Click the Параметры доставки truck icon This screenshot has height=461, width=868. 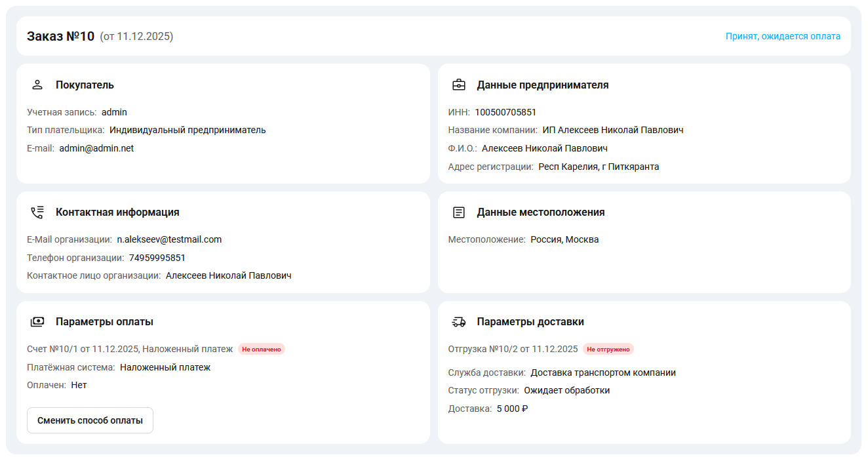[459, 321]
